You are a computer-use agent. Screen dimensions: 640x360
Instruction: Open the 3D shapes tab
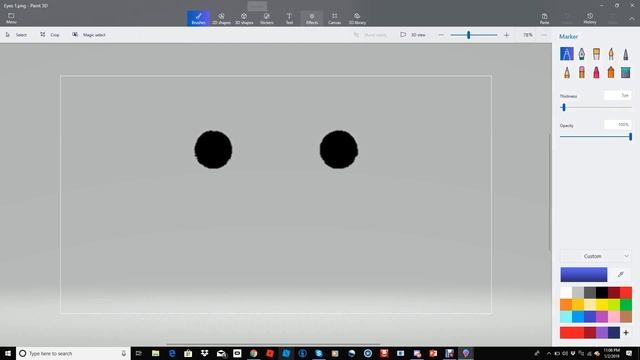tap(244, 18)
